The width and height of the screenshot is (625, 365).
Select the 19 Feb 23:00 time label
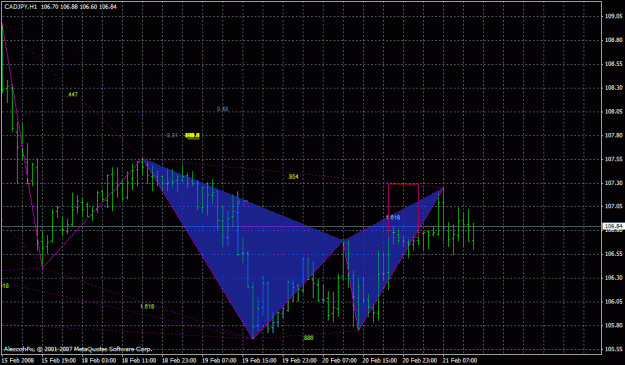(x=300, y=361)
